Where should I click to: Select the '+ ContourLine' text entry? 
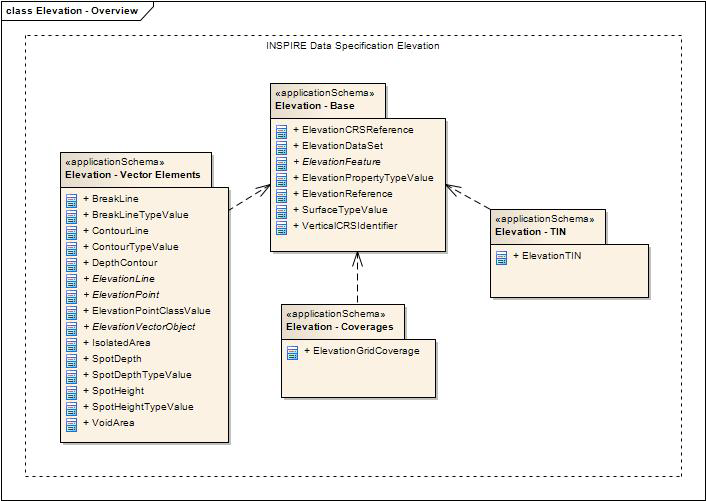coord(116,230)
